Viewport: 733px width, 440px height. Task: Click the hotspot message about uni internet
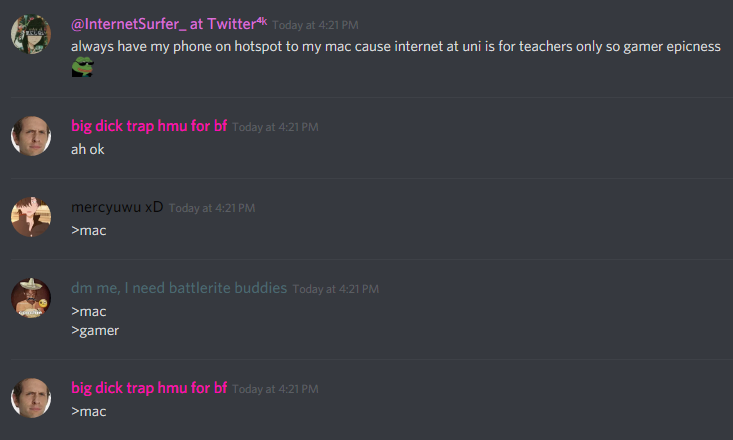coord(395,46)
